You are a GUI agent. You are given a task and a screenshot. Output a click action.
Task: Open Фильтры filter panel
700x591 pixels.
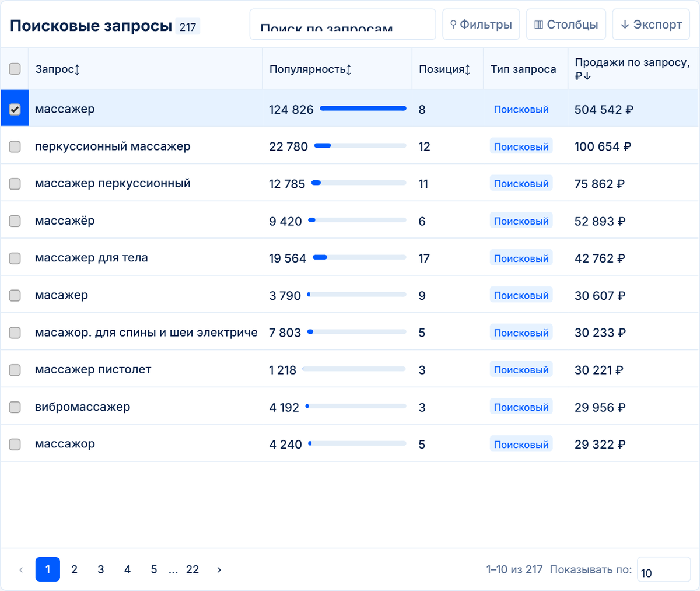click(481, 25)
